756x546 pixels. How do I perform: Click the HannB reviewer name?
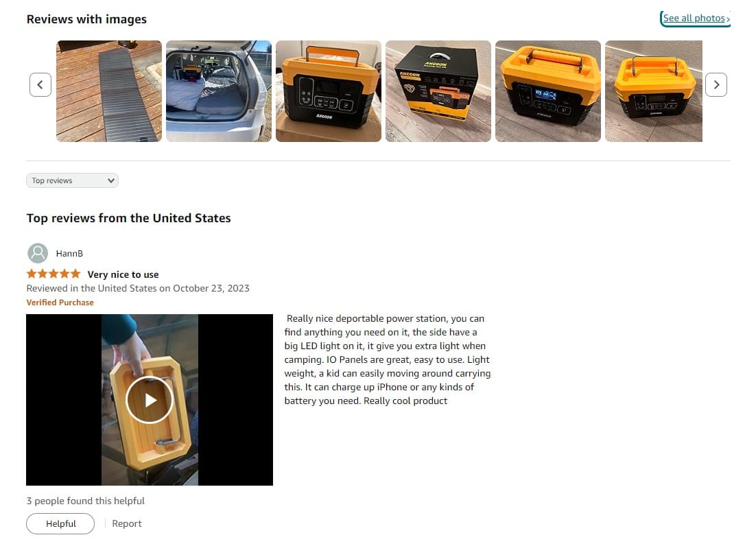[x=69, y=254]
